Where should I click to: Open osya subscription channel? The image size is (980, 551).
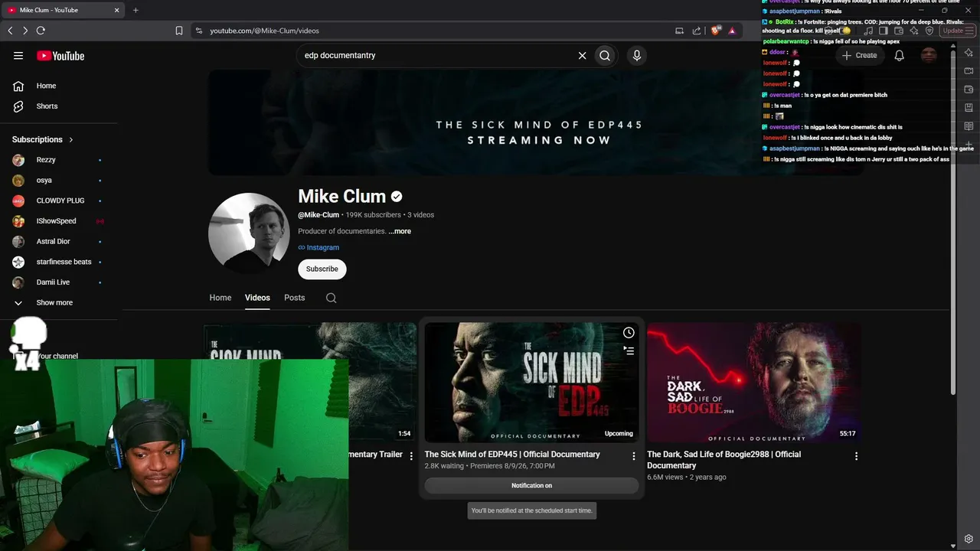[44, 181]
